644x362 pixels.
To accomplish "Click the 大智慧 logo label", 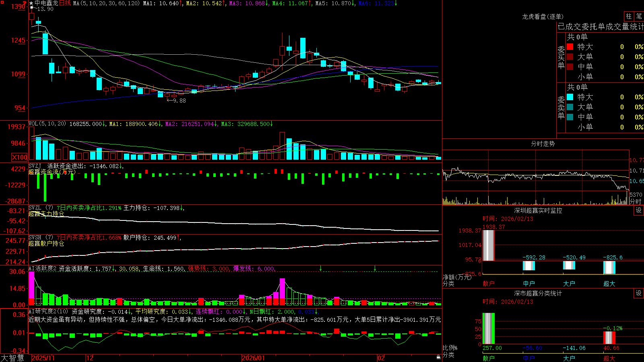I will [12, 358].
